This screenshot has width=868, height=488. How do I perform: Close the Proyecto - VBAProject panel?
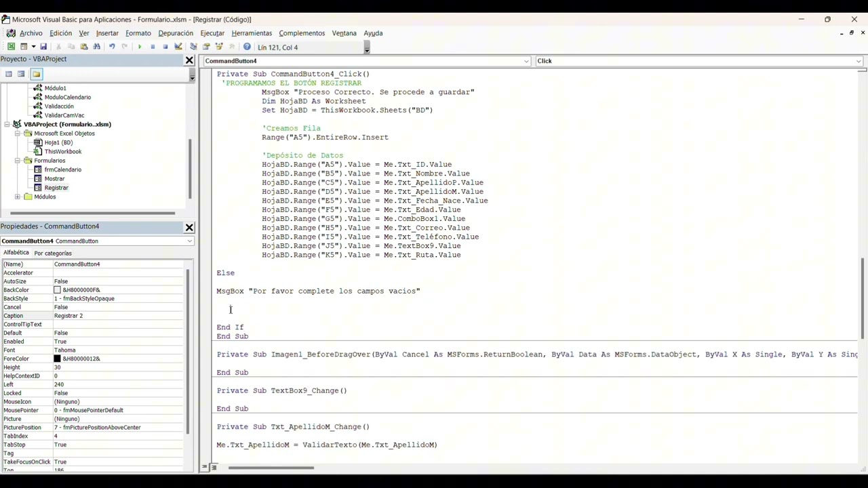pyautogui.click(x=189, y=60)
